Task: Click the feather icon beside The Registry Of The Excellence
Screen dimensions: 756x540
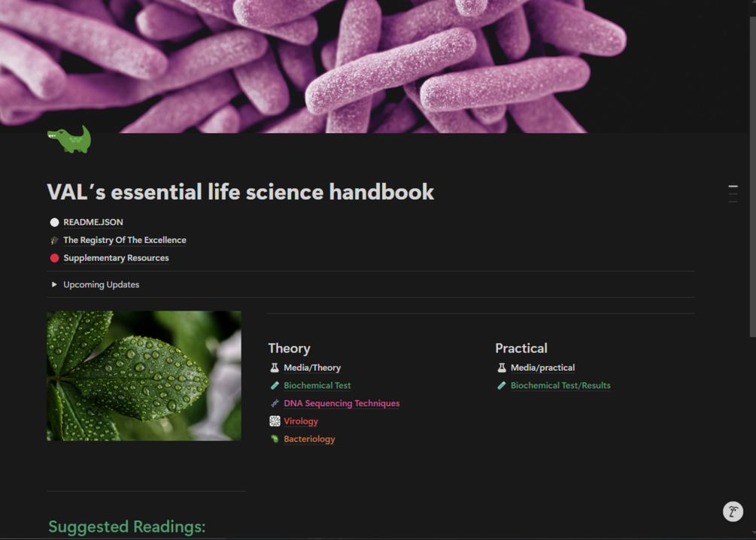Action: click(53, 240)
